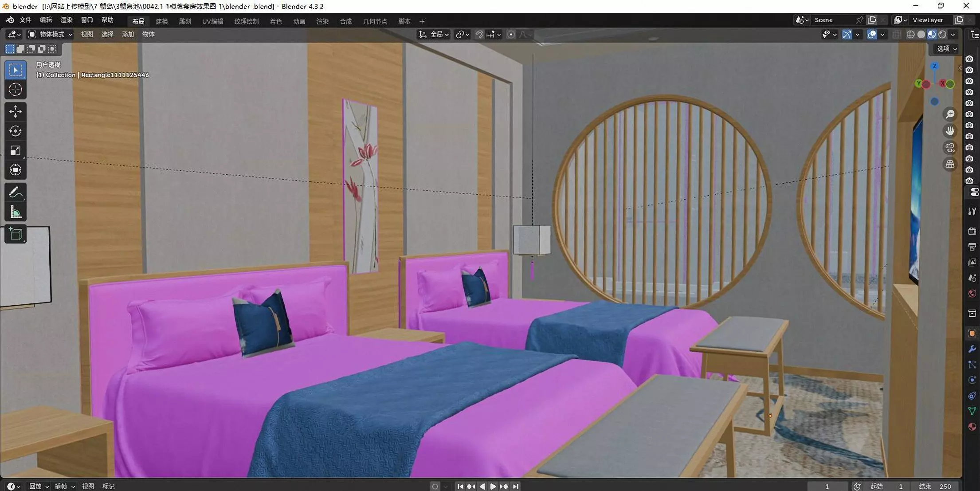The width and height of the screenshot is (980, 491).
Task: Toggle viewport gizmos display
Action: (x=847, y=35)
